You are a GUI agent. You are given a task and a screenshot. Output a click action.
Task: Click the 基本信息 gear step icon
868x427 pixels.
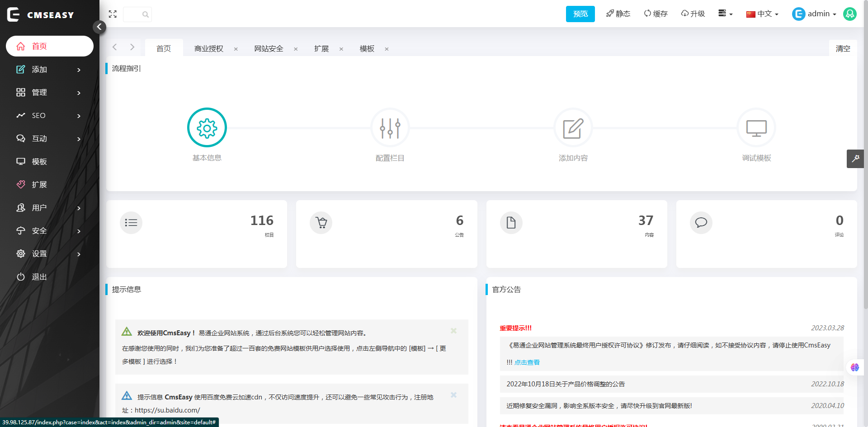[x=207, y=128]
